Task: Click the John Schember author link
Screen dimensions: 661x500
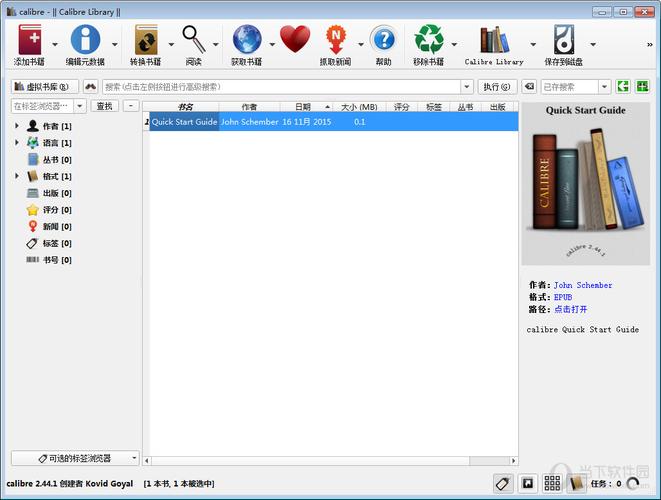Action: point(583,285)
